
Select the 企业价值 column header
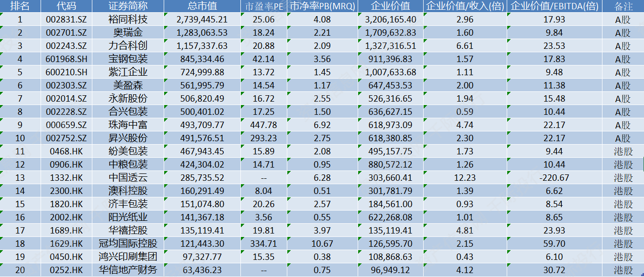point(390,6)
